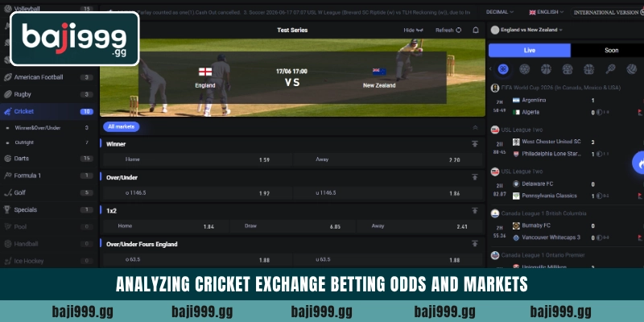
Task: Click the Rugby ball icon in sidebar
Action: [x=7, y=94]
